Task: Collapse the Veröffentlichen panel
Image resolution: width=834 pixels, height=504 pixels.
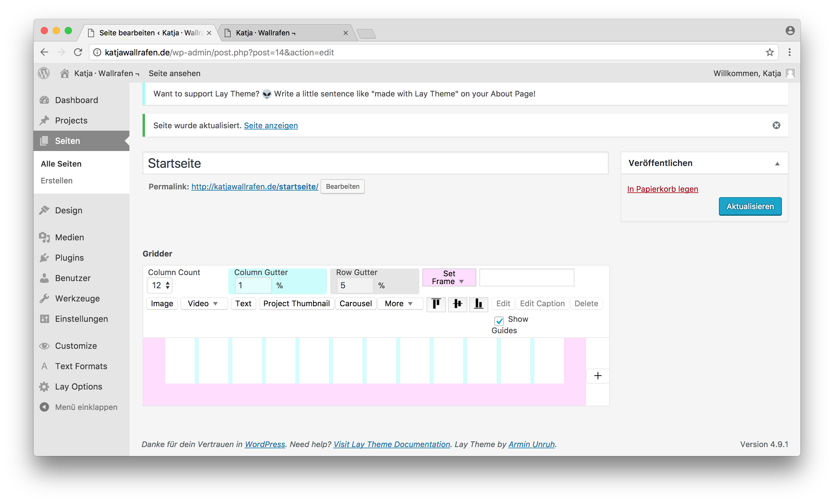Action: pyautogui.click(x=777, y=164)
